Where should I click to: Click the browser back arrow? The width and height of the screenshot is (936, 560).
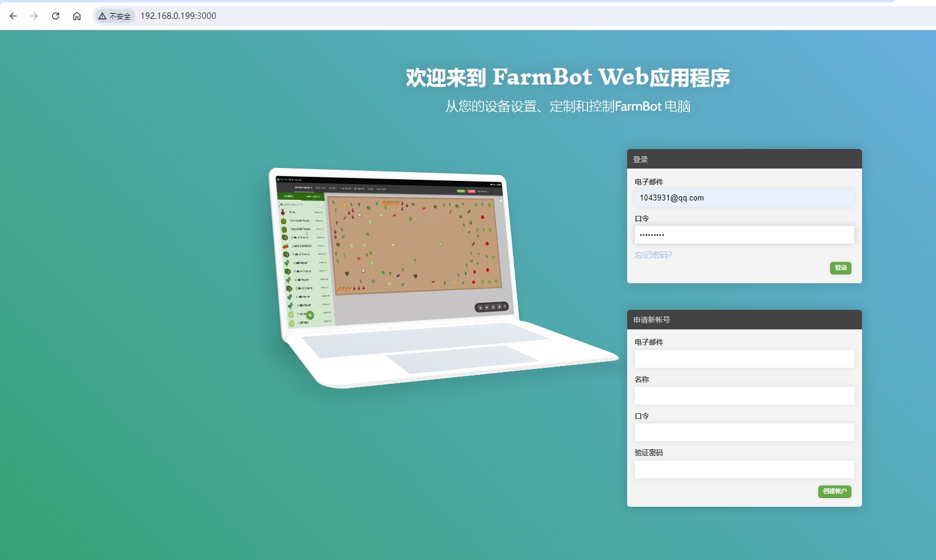13,16
